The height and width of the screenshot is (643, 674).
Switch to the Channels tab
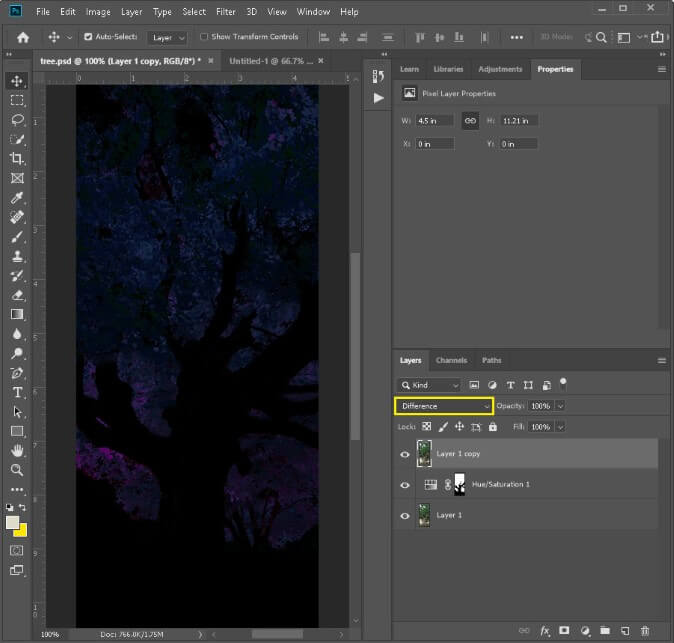coord(451,360)
